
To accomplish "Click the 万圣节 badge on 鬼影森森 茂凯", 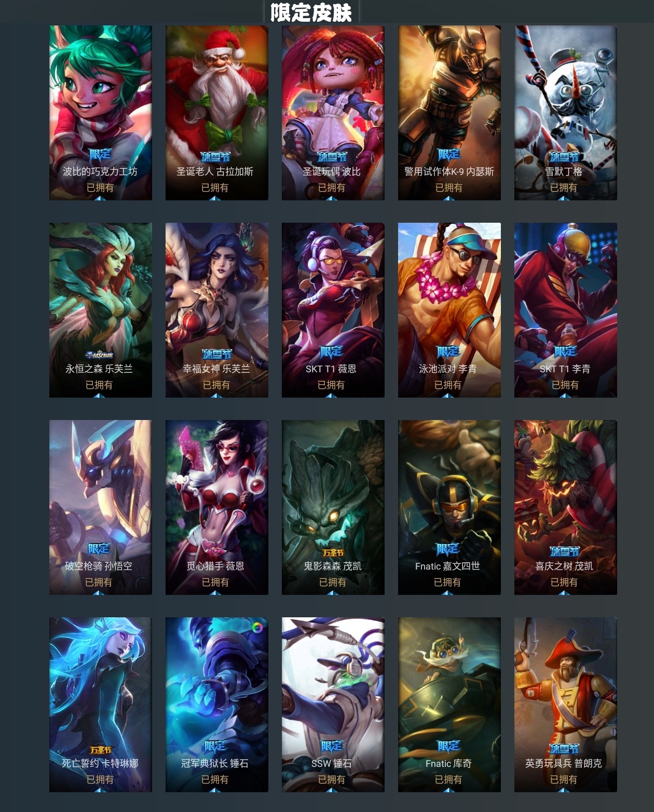I will pyautogui.click(x=333, y=553).
